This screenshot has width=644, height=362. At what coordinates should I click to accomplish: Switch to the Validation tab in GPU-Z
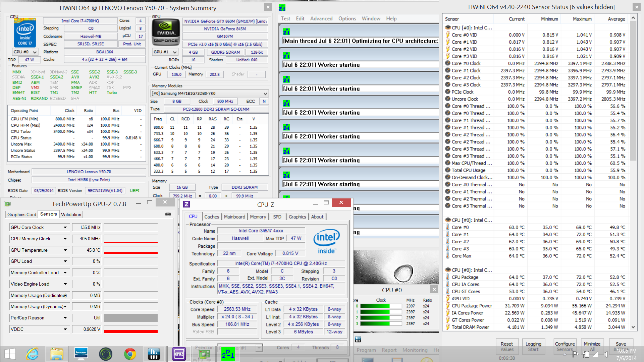(71, 215)
